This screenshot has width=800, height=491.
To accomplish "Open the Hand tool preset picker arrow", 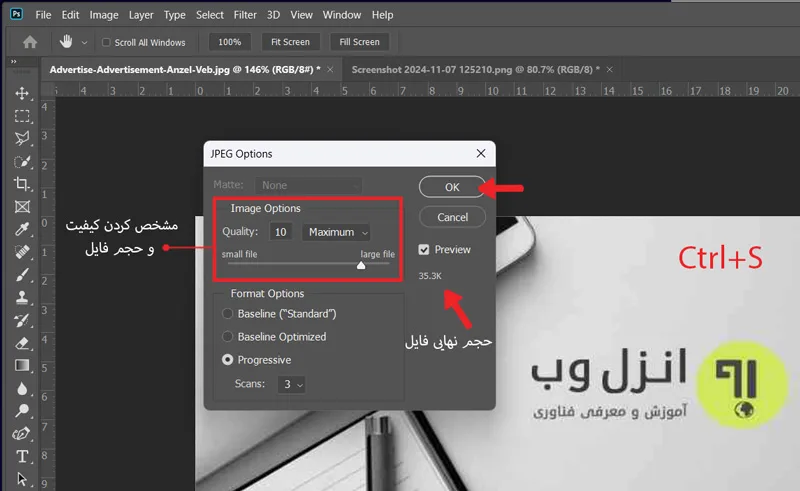I will click(x=84, y=43).
